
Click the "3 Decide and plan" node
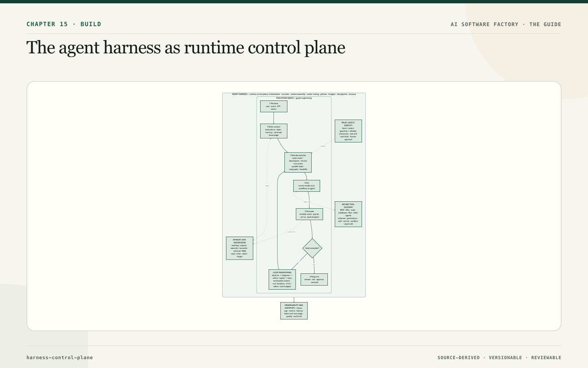coord(298,162)
